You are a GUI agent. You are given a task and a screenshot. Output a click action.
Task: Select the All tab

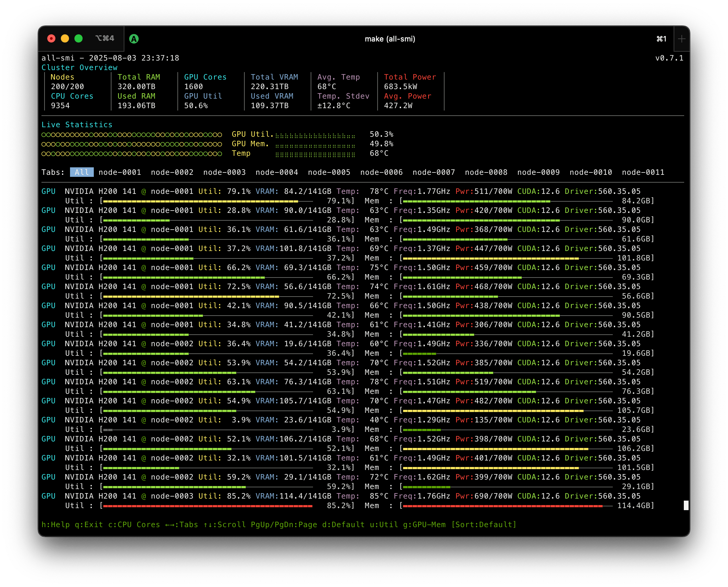82,172
